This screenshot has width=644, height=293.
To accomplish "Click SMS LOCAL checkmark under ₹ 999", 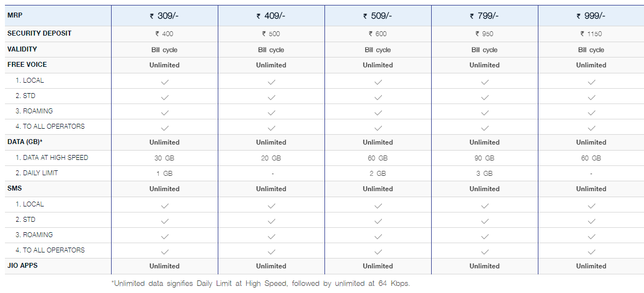I will pos(591,206).
